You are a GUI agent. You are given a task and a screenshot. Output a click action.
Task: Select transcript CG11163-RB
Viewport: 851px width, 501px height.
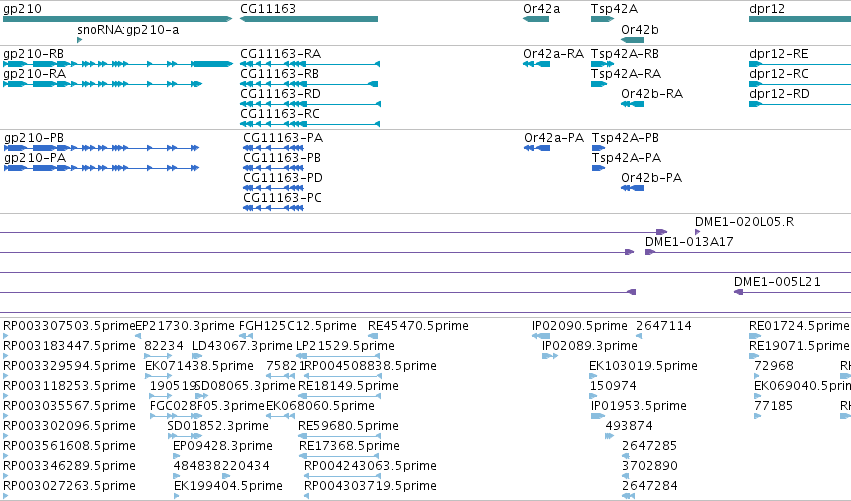click(280, 74)
